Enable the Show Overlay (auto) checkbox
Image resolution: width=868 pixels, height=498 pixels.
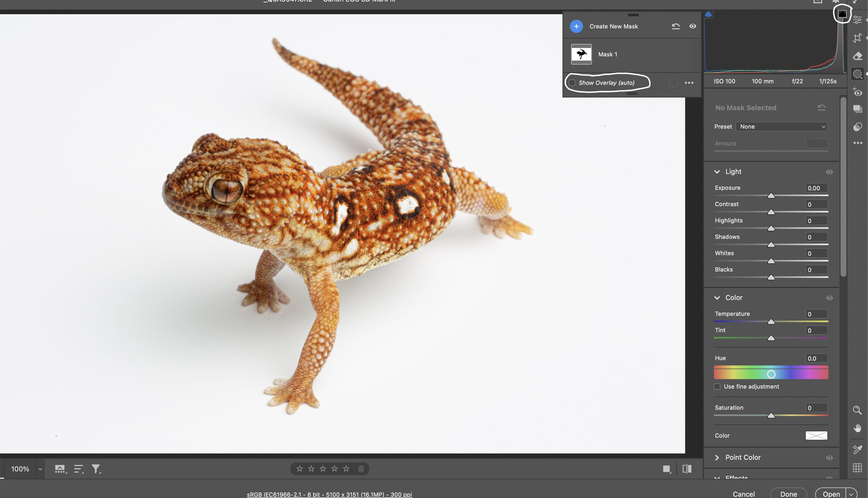pyautogui.click(x=572, y=83)
